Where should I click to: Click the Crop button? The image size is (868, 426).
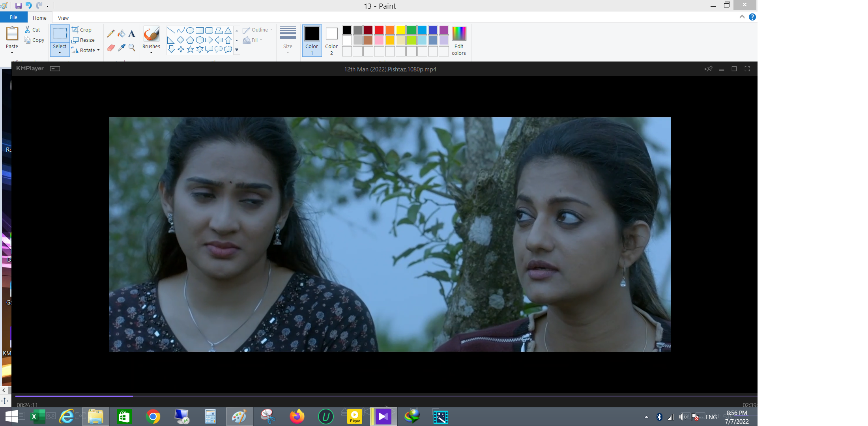click(x=82, y=30)
